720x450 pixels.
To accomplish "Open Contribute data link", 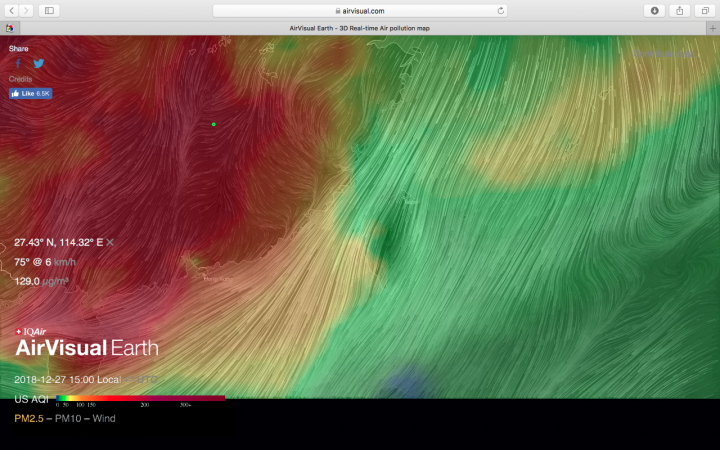I will point(664,54).
